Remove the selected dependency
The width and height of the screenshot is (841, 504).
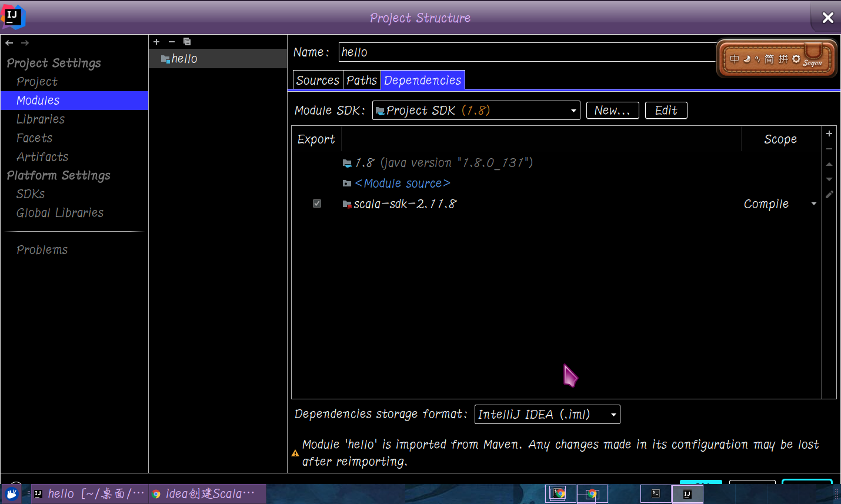coord(829,149)
